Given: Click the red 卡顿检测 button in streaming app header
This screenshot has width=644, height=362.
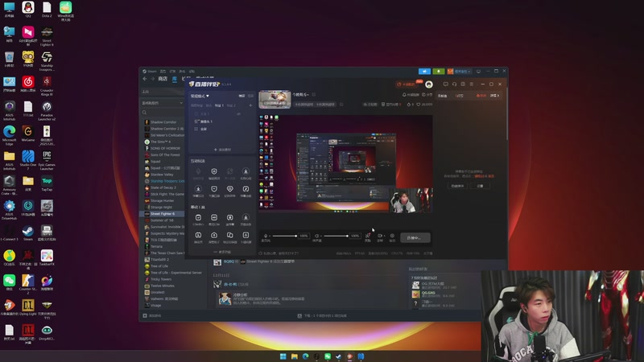Looking at the screenshot, I should (406, 84).
